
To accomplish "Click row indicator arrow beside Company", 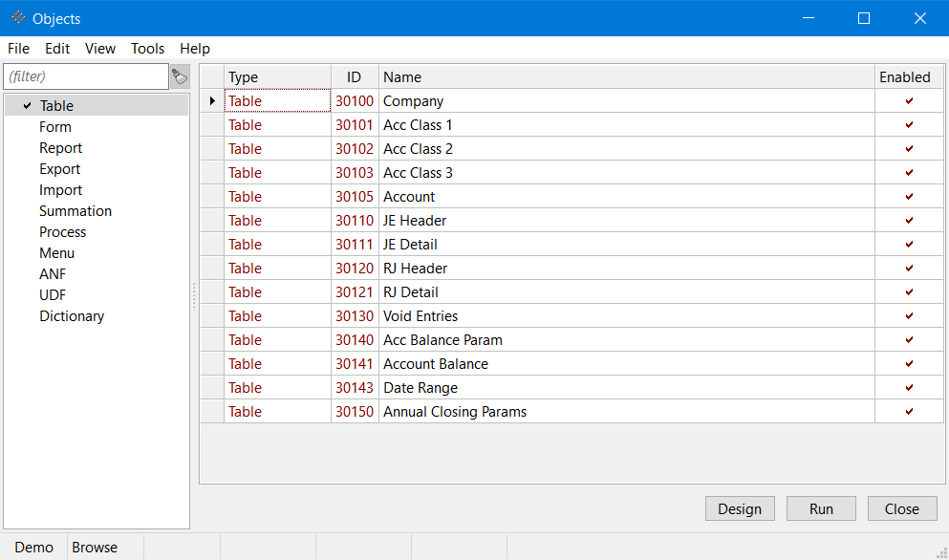I will (x=212, y=101).
